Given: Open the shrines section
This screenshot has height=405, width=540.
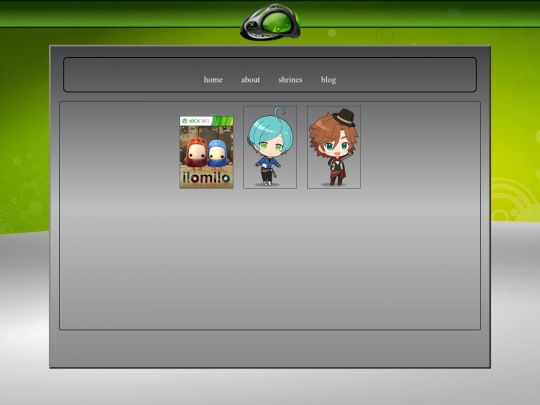Looking at the screenshot, I should (x=290, y=80).
